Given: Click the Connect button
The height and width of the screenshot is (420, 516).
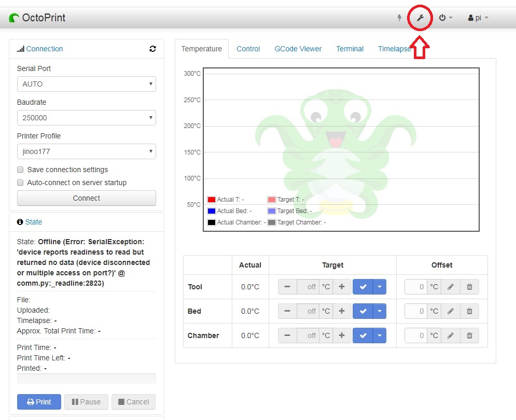Looking at the screenshot, I should (87, 198).
